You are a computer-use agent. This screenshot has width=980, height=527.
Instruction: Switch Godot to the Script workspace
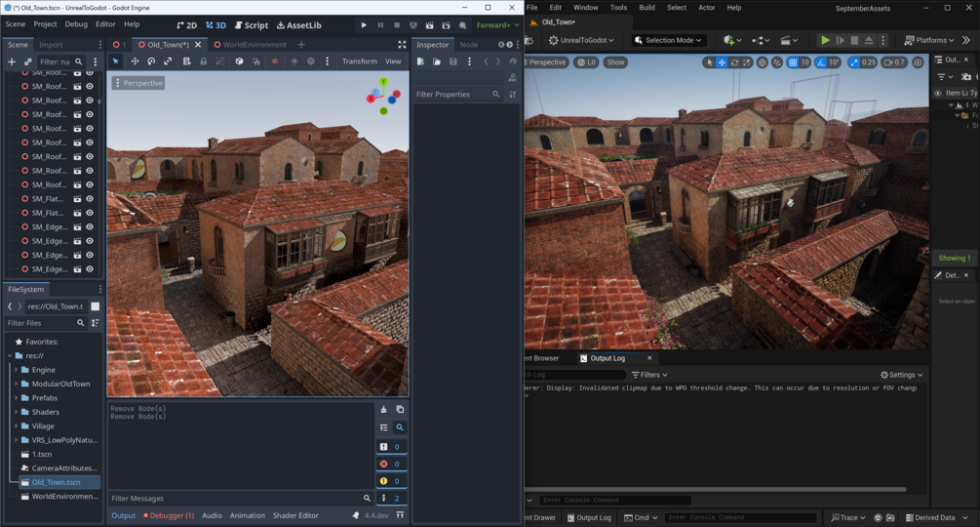[252, 25]
